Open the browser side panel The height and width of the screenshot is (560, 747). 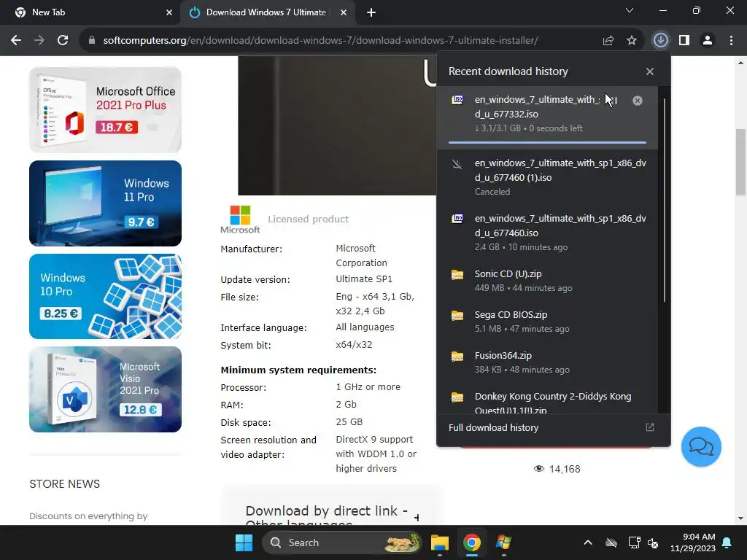click(684, 41)
